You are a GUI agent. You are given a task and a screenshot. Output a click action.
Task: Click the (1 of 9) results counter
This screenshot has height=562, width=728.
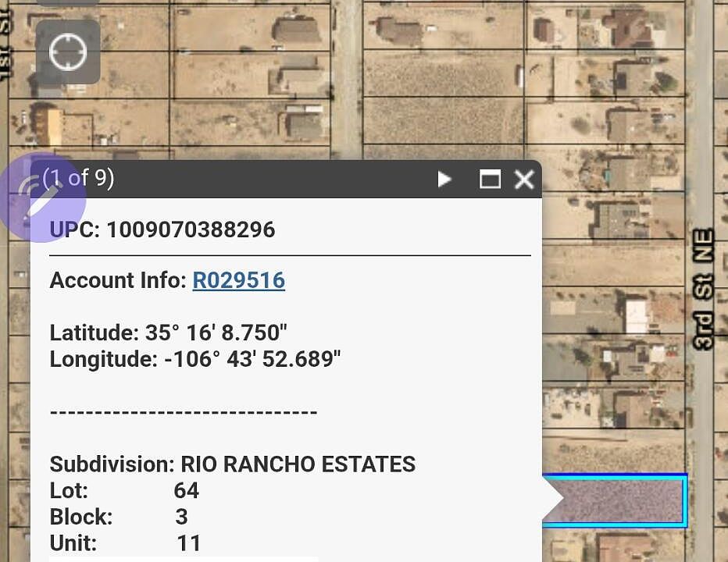(x=78, y=178)
